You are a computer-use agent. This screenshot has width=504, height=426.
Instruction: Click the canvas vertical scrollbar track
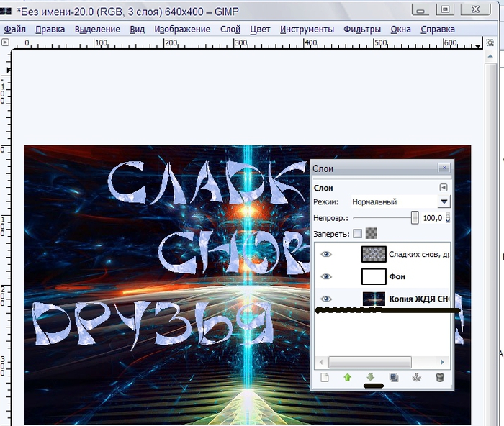pyautogui.click(x=490, y=244)
